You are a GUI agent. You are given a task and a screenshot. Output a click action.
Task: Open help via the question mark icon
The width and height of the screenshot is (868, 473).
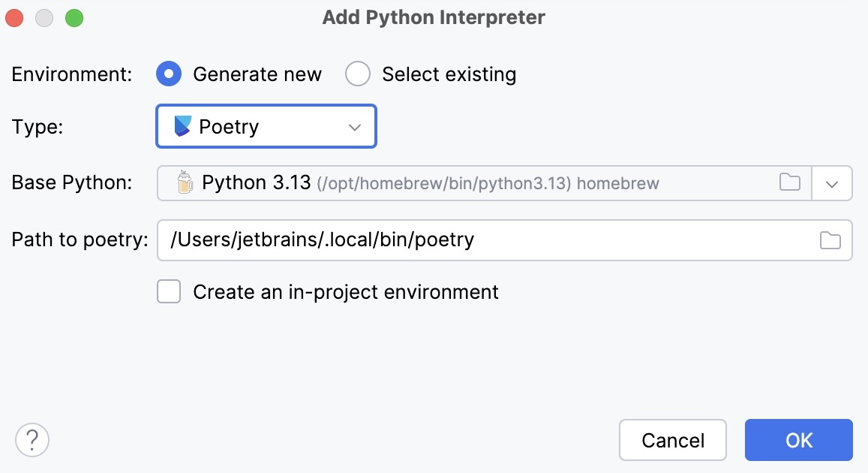pyautogui.click(x=32, y=440)
